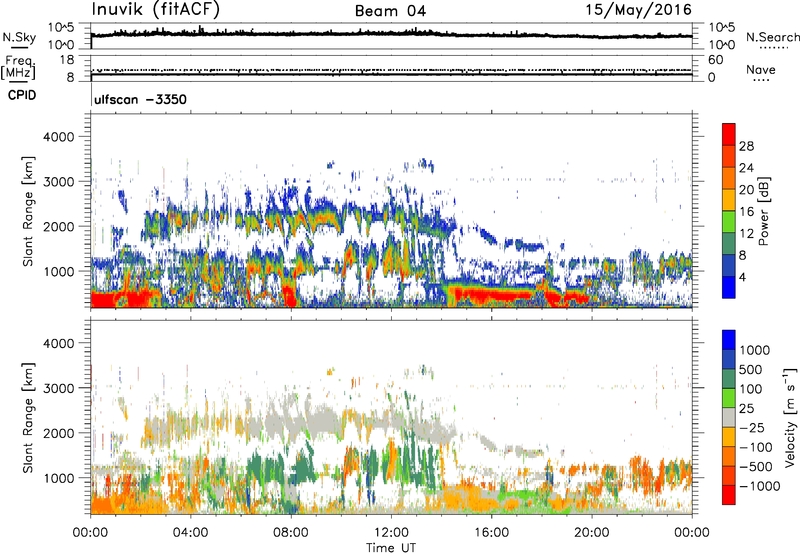The height and width of the screenshot is (554, 800).
Task: Click the '24' label on power colorbar
Action: pos(746,168)
